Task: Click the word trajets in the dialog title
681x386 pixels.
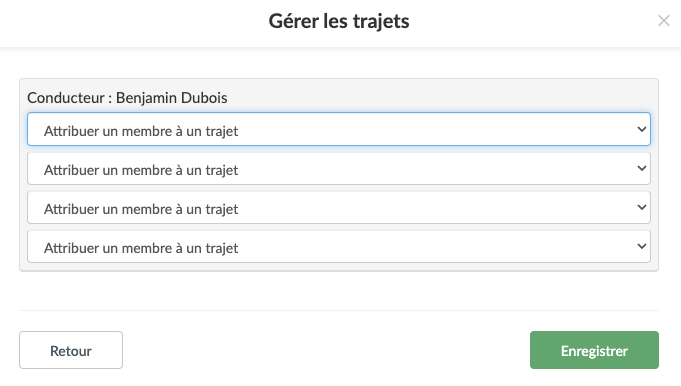Action: (381, 21)
